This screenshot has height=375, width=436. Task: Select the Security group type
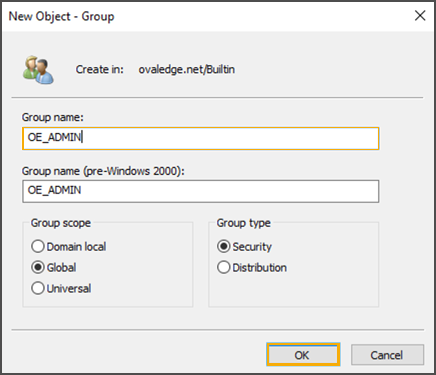coord(244,247)
